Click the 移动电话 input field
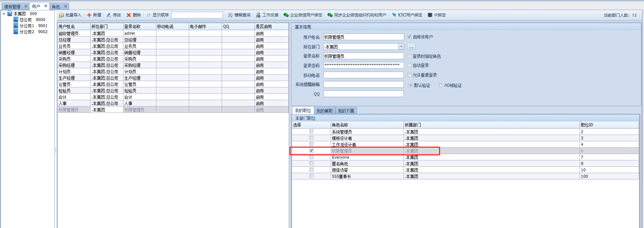 (363, 75)
